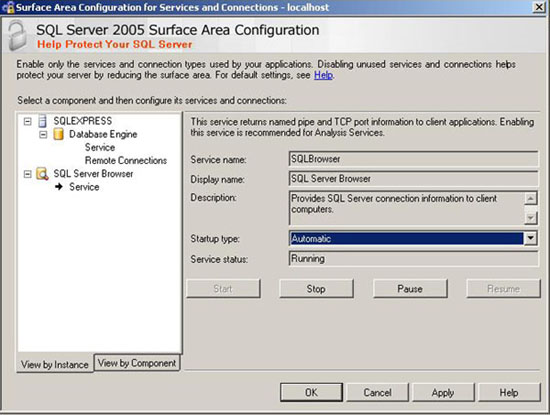The image size is (550, 415).
Task: Apply the configuration changes
Action: [443, 392]
